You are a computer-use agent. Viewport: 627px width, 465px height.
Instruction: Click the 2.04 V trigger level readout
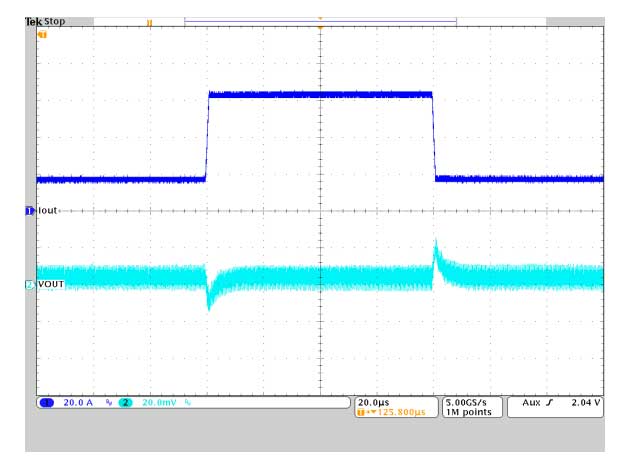584,403
